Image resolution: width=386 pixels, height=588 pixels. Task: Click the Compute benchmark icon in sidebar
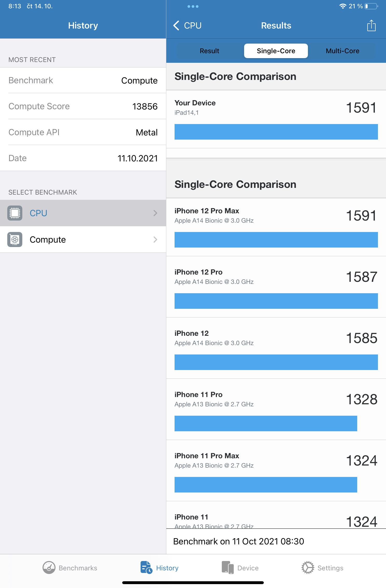point(15,239)
